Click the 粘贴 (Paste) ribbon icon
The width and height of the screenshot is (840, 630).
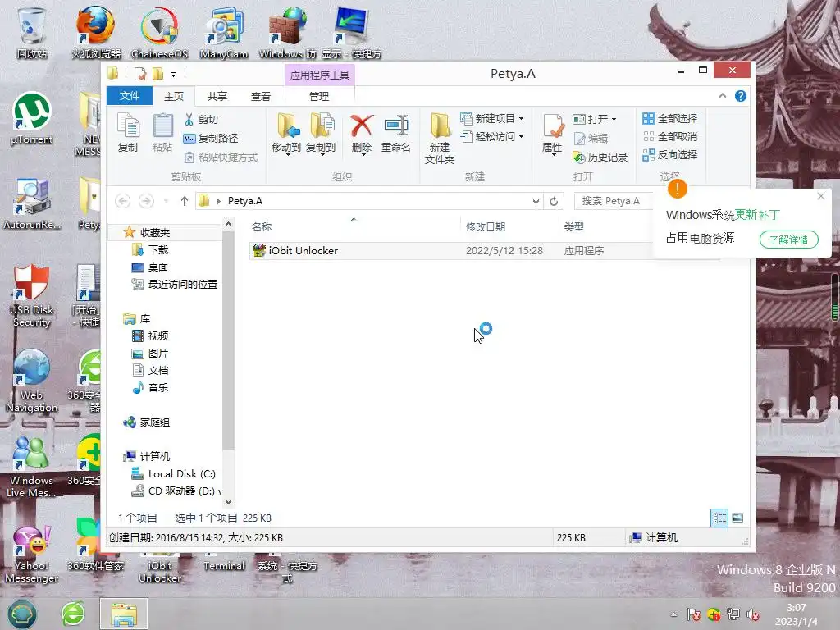pyautogui.click(x=162, y=133)
